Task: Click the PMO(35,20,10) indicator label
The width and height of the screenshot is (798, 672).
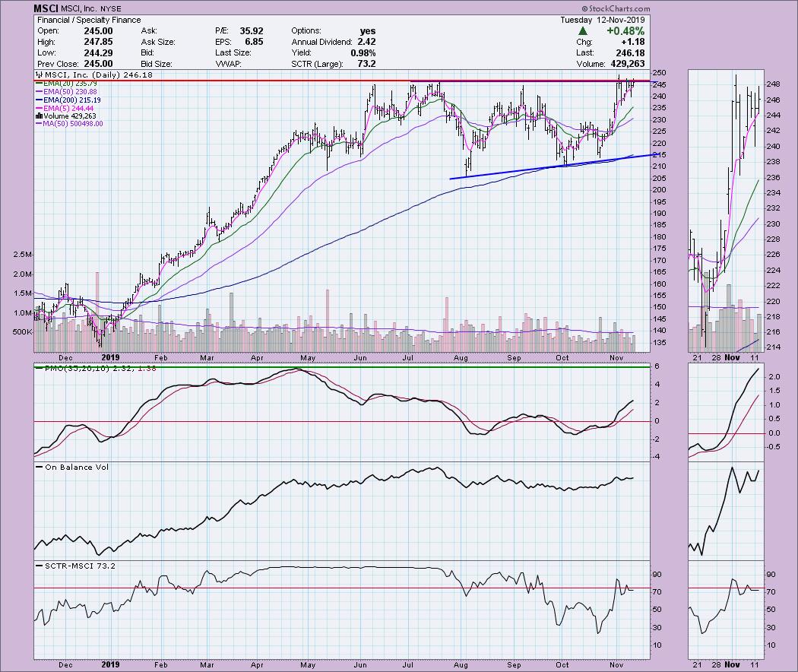Action: tap(74, 368)
